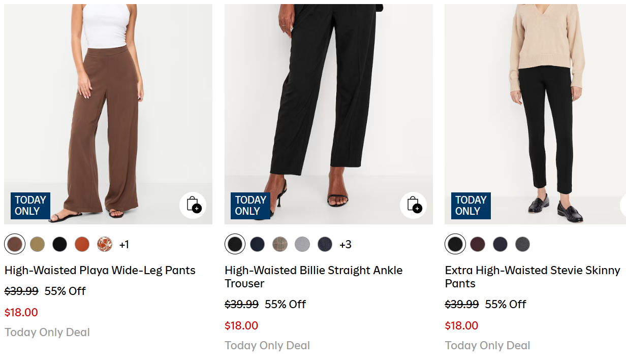Image resolution: width=626 pixels, height=364 pixels.
Task: Open the High-Waisted Billie Straight Ankle Trouser link
Action: point(313,277)
